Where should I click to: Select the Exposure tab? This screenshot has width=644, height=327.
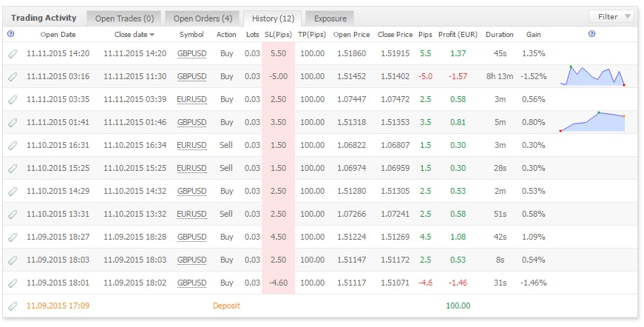point(330,18)
